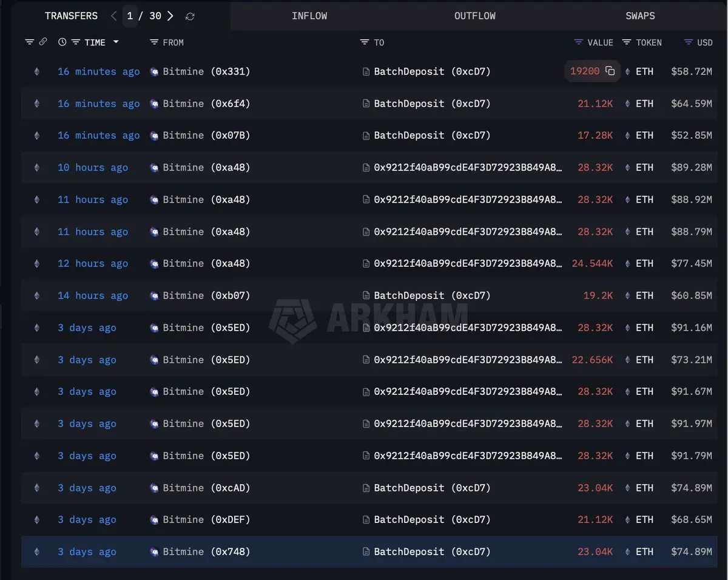Open the BatchDeposit (0xcD7) recipient in the $68.65M row
Screen dimensions: 728x580
pyautogui.click(x=432, y=520)
